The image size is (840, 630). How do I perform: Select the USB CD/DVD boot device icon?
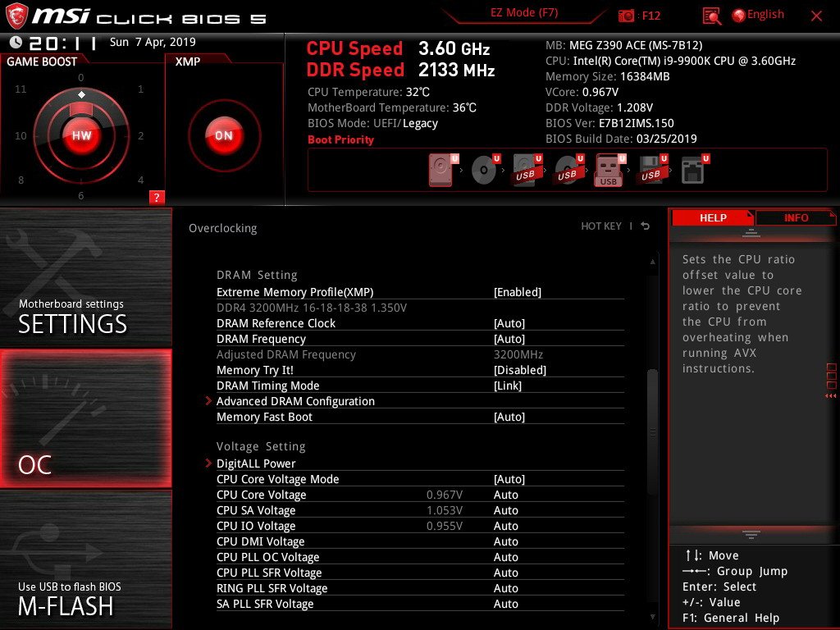point(569,170)
